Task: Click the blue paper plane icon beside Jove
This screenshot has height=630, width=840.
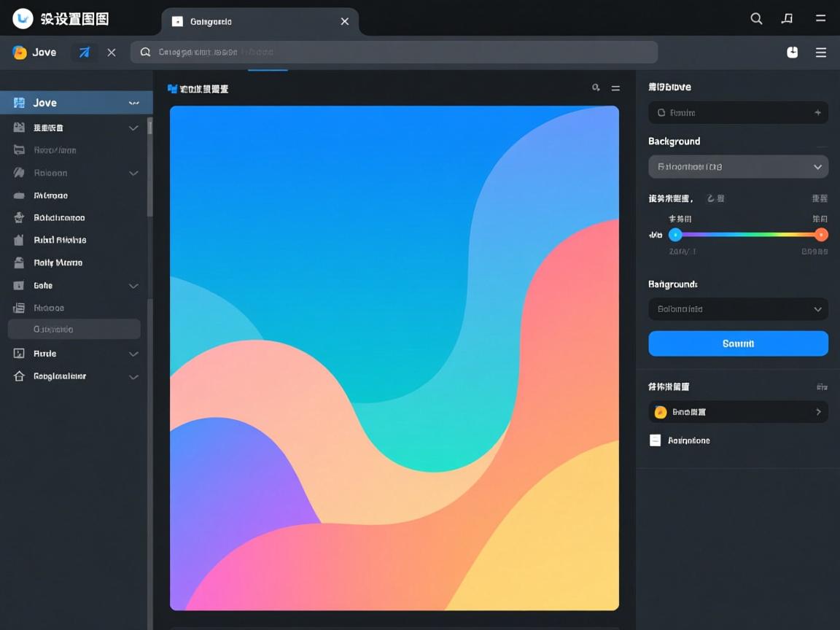Action: click(x=85, y=52)
